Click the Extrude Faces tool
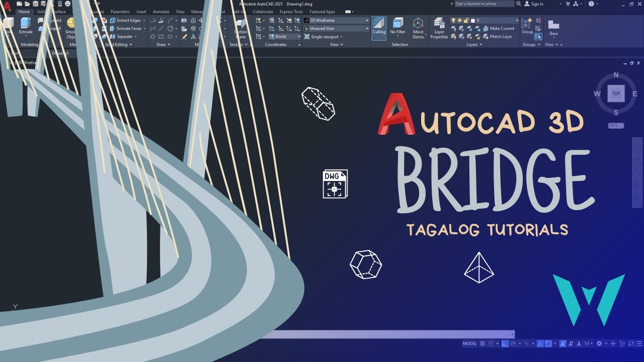 [128, 29]
